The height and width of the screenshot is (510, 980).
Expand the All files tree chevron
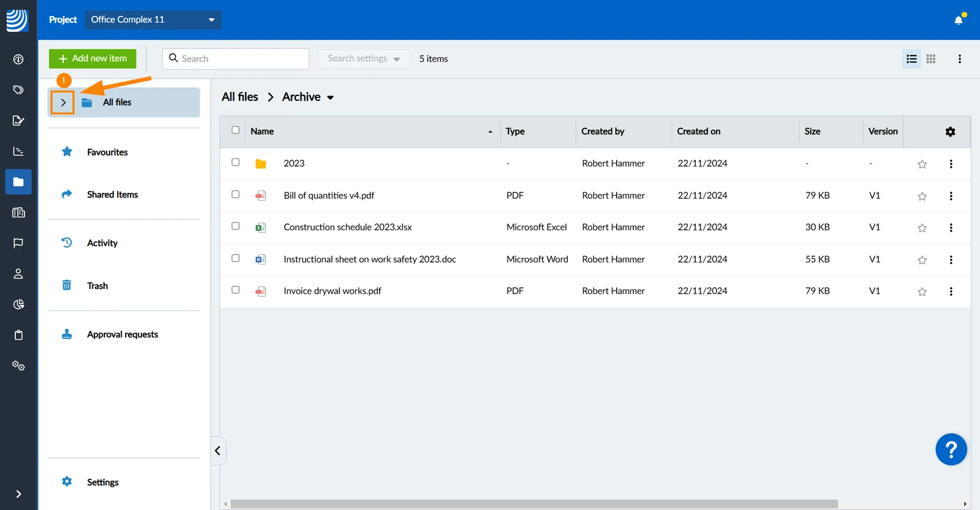point(63,103)
